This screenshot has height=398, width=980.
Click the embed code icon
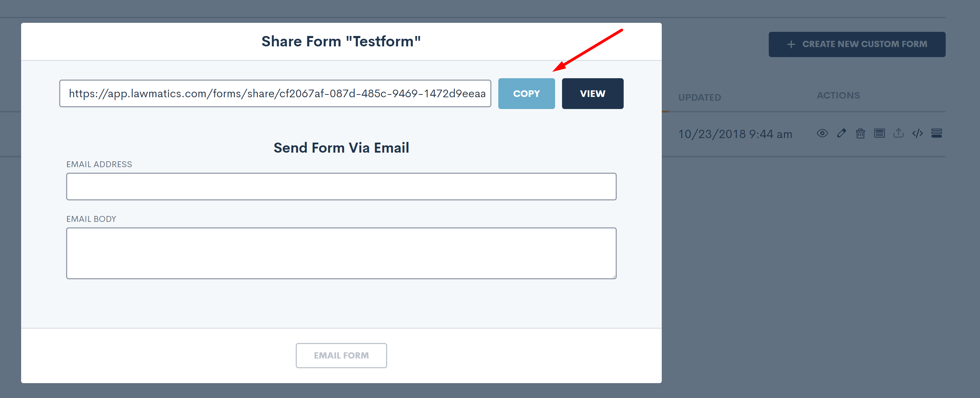917,134
